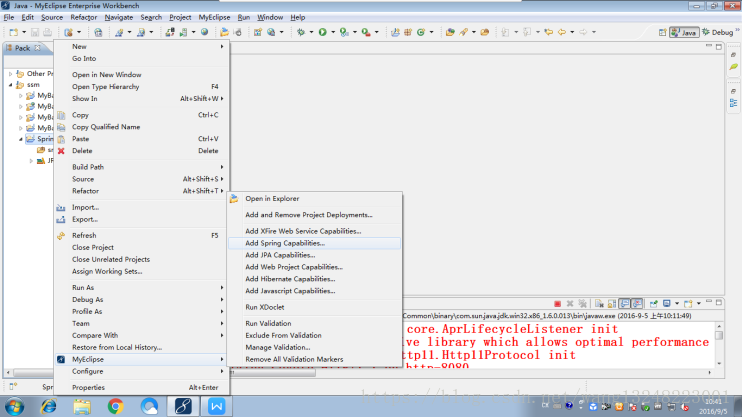742x417 pixels.
Task: Open the File menu
Action: click(9, 18)
